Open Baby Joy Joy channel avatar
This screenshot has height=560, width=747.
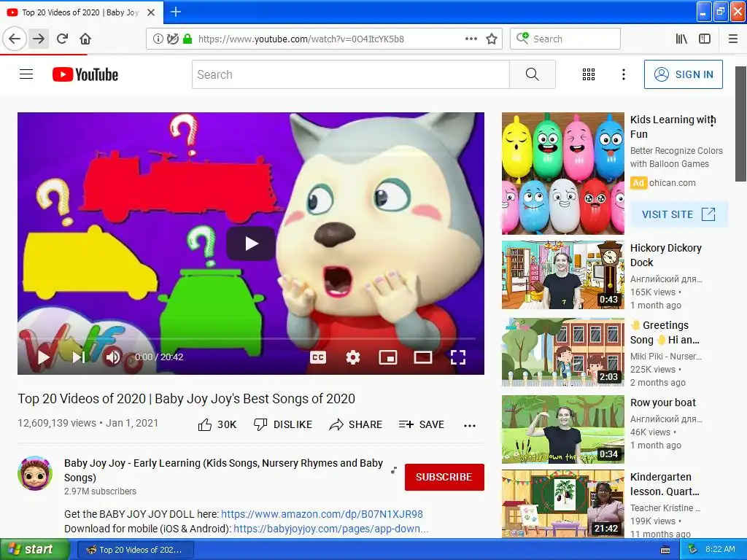[x=35, y=472]
